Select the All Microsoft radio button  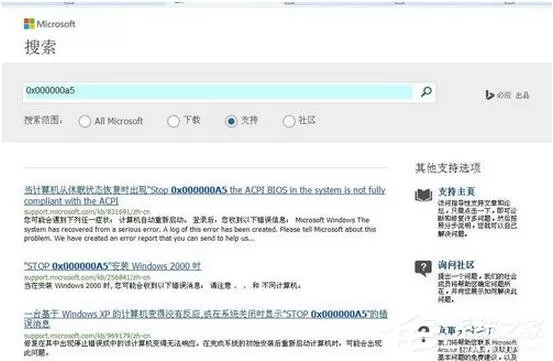pos(85,121)
